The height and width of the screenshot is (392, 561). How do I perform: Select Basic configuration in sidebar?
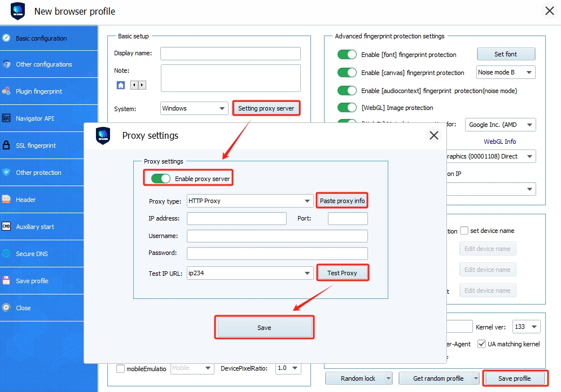pos(41,38)
